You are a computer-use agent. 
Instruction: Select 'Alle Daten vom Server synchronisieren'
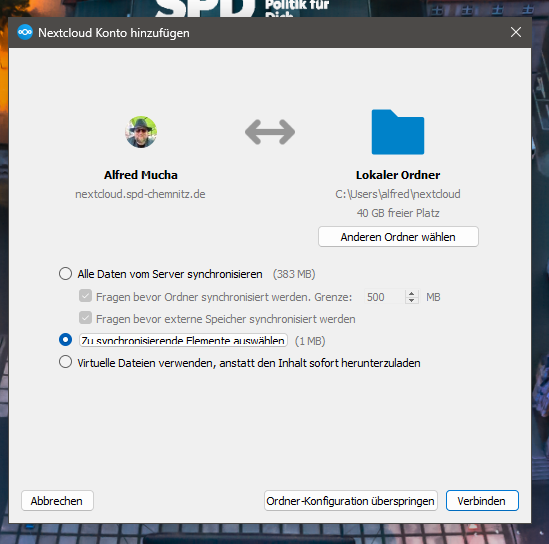coord(65,274)
